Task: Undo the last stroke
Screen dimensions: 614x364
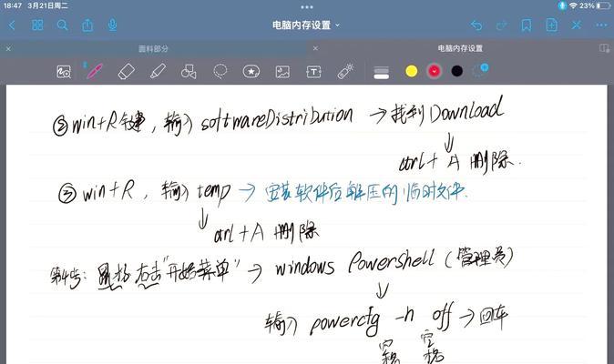Action: pyautogui.click(x=476, y=25)
